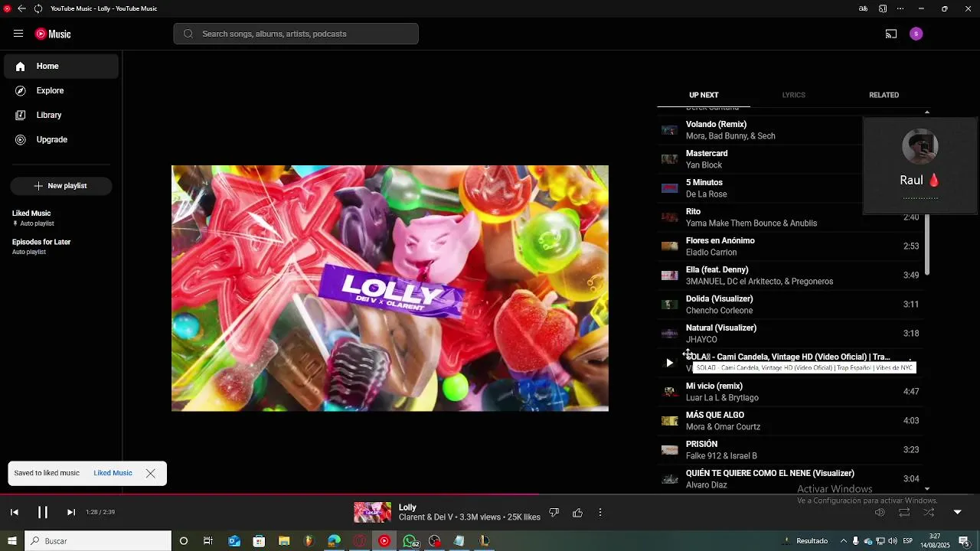
Task: Skip to previous track
Action: pyautogui.click(x=14, y=512)
